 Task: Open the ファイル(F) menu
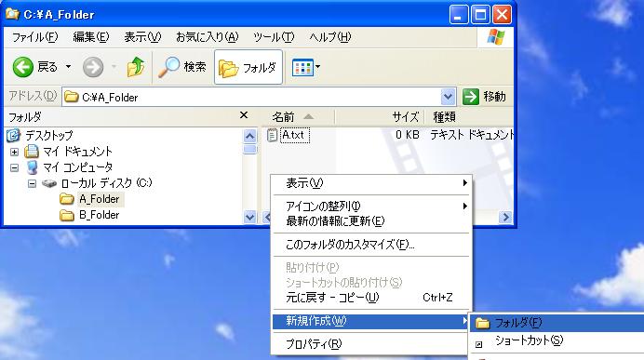[x=35, y=37]
